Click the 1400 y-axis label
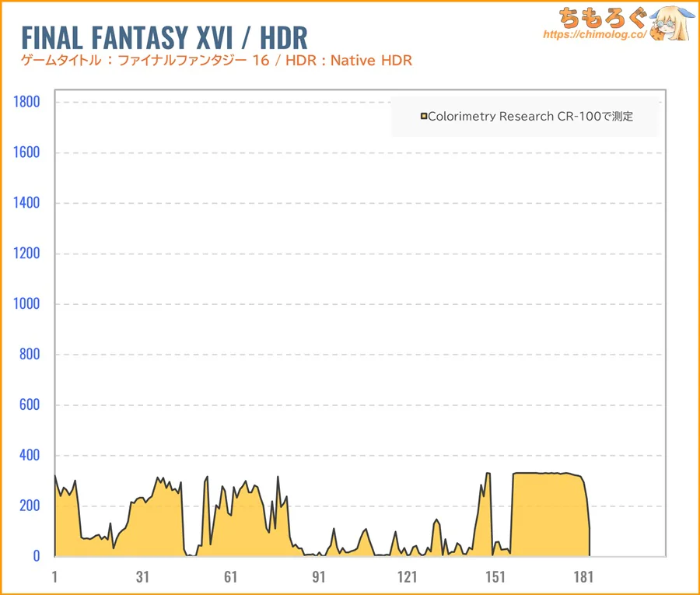Screen dimensions: 700x595 [x=26, y=203]
